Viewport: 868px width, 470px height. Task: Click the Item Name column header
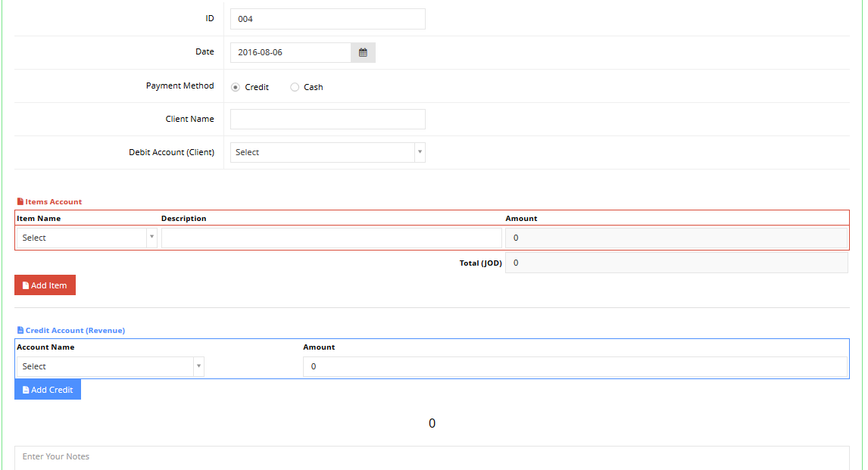pyautogui.click(x=39, y=219)
